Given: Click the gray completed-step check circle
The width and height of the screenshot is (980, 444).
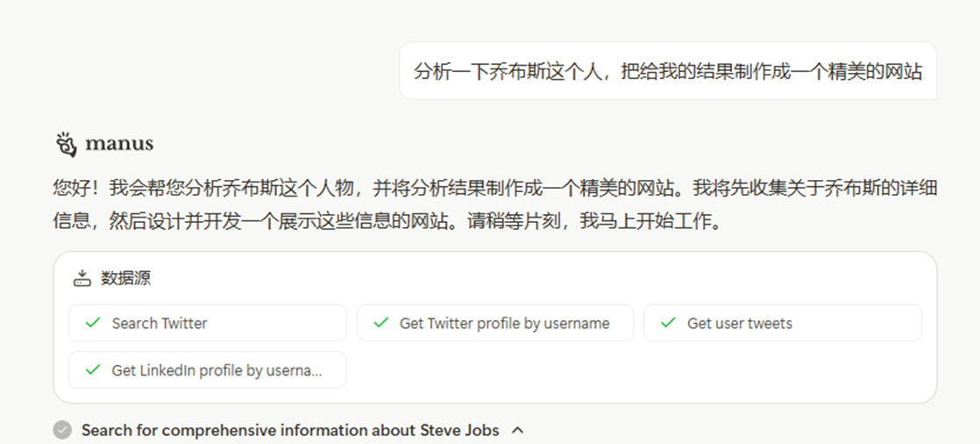Looking at the screenshot, I should coord(62,430).
